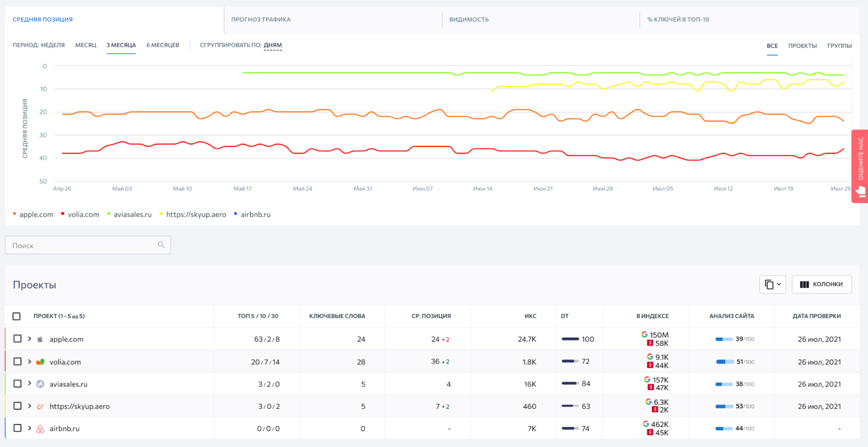Screen dimensions: 868x447
Task: Open the apple.com project link
Action: [x=66, y=339]
